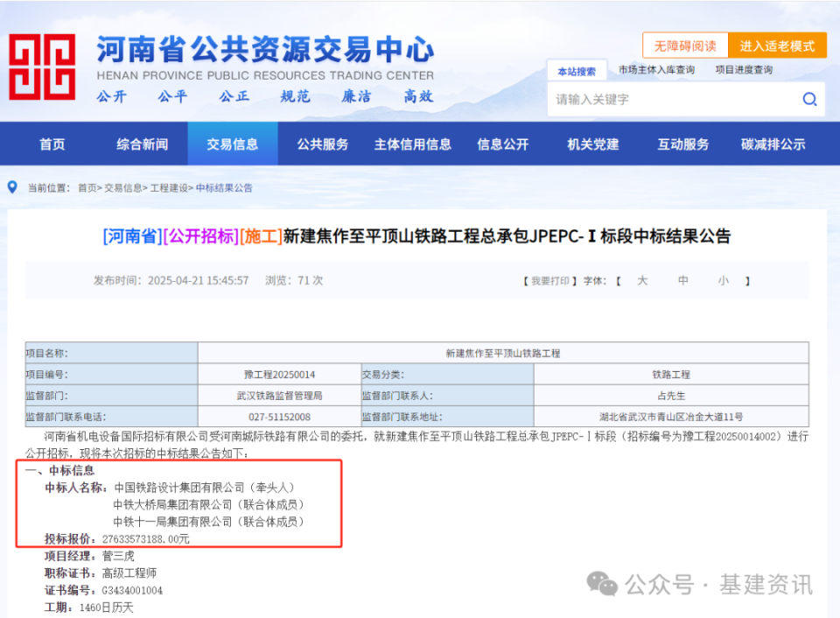Click bid price 27633573188.00元
Image resolution: width=840 pixels, height=618 pixels.
(146, 538)
